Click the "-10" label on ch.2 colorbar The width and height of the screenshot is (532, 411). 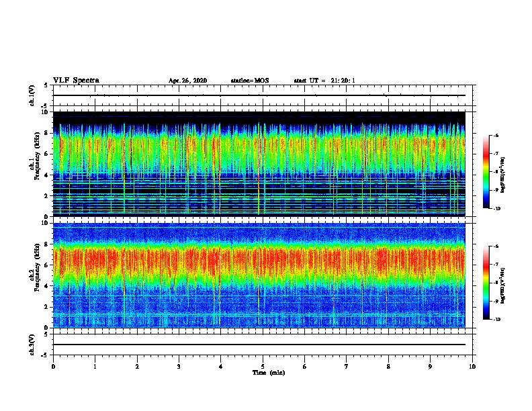point(496,320)
